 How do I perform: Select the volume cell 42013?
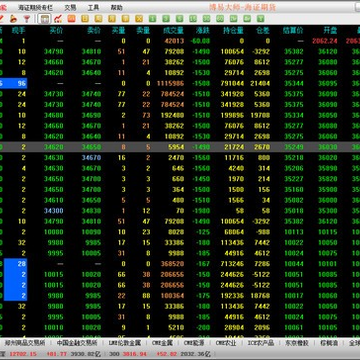click(x=174, y=41)
